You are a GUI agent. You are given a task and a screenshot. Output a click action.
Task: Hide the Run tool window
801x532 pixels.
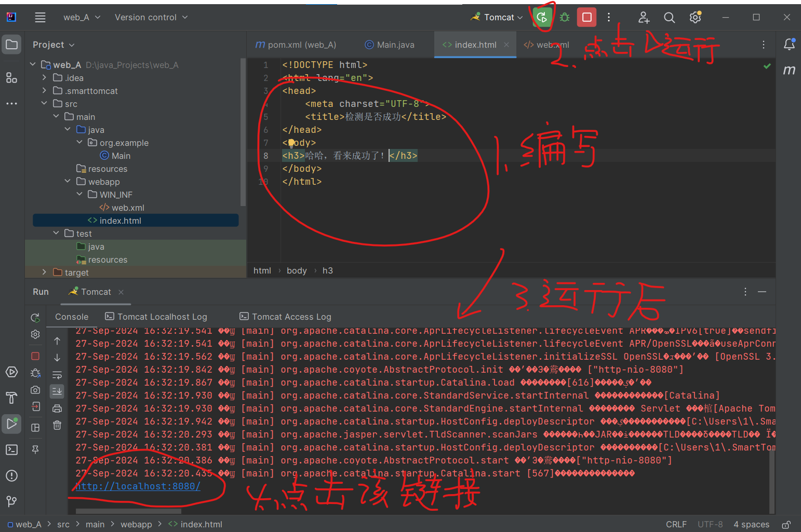762,292
